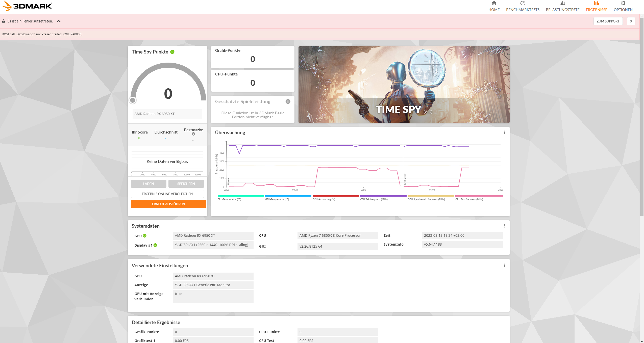Click info icon next to Geschätzte Spieleleistung
The width and height of the screenshot is (644, 343).
(x=288, y=101)
